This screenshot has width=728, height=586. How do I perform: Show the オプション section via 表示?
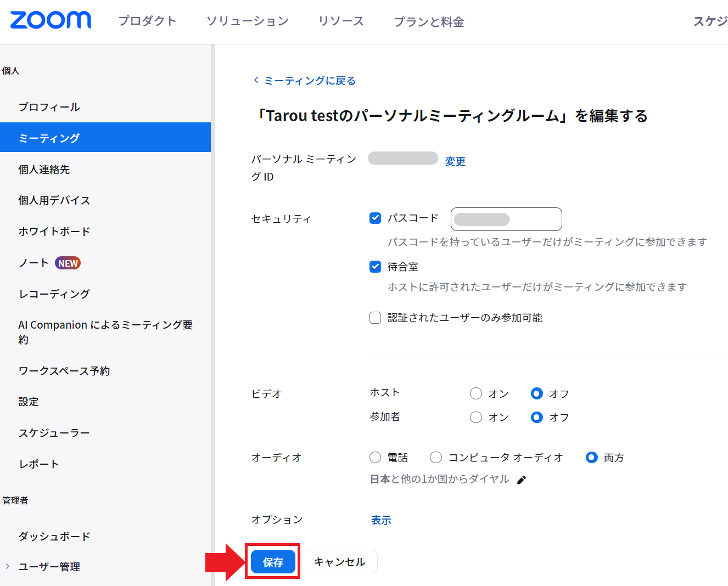[x=381, y=520]
